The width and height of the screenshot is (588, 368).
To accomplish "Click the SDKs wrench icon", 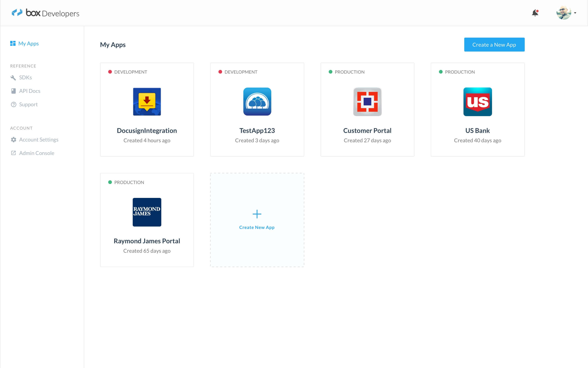I will click(x=13, y=78).
